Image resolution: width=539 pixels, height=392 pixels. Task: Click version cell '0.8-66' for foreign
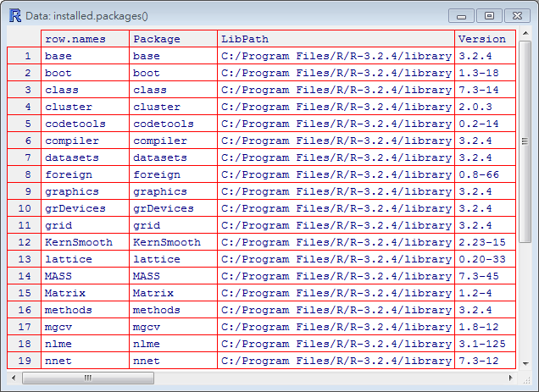point(485,174)
